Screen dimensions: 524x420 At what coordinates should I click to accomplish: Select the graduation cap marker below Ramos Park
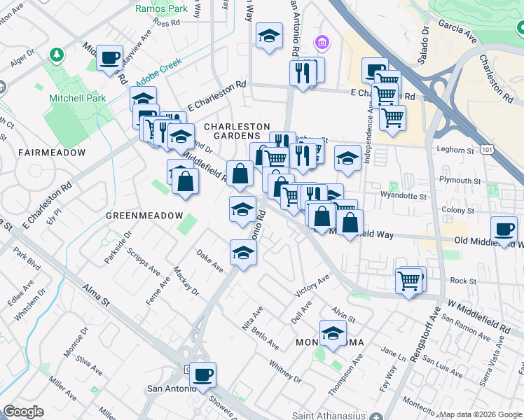click(x=269, y=36)
